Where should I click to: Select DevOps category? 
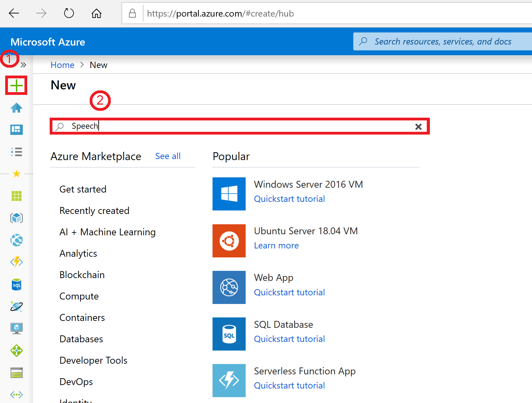[x=76, y=382]
